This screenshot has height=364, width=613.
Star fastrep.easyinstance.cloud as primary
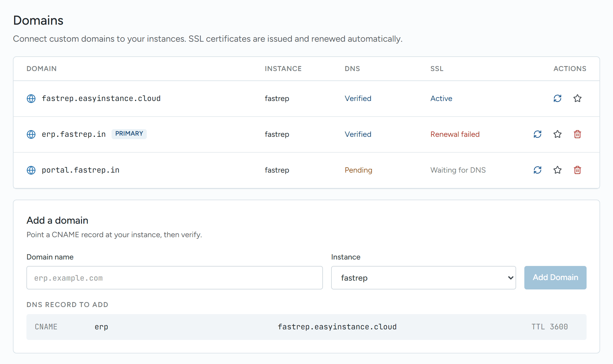(577, 98)
